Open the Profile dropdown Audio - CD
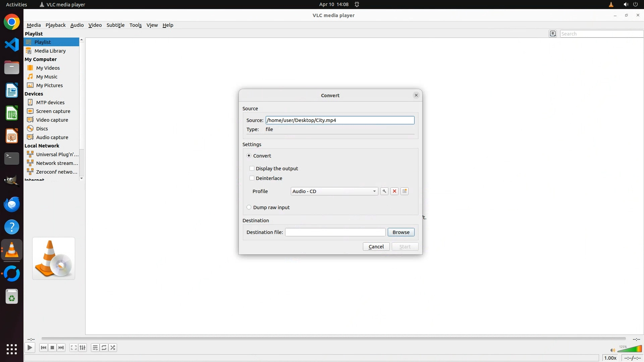644x362 pixels. [x=334, y=191]
